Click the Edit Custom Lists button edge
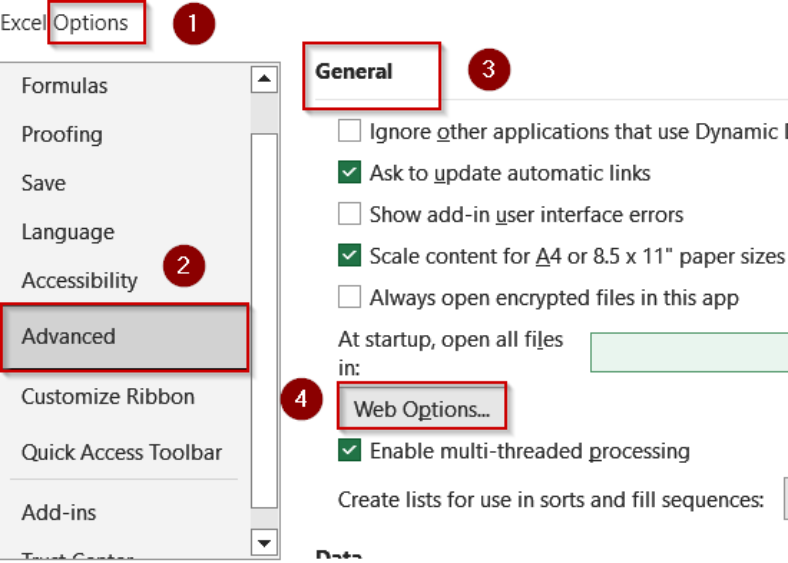 click(x=784, y=500)
